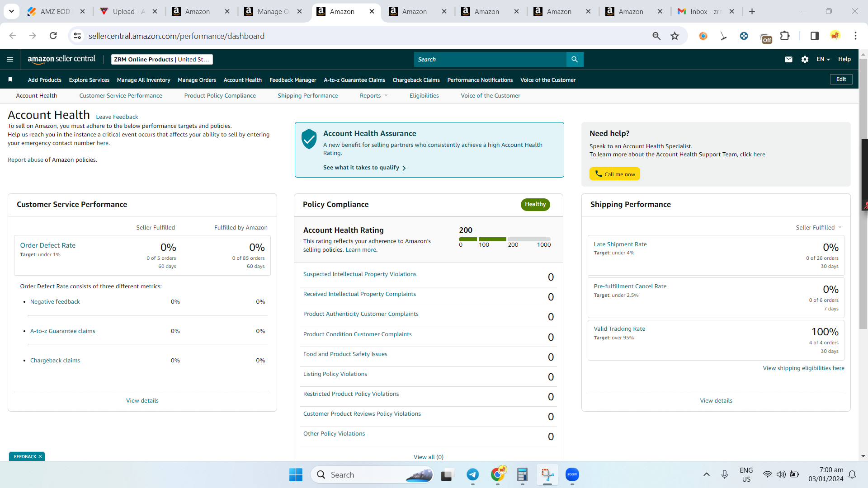Select Manage Orders in the favorites bar
Image resolution: width=868 pixels, height=488 pixels.
(x=197, y=80)
